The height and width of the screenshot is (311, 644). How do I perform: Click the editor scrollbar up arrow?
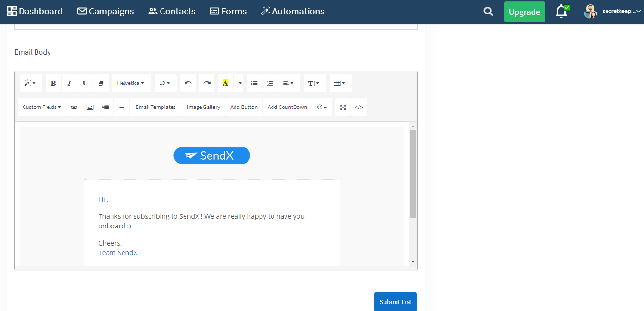[413, 126]
